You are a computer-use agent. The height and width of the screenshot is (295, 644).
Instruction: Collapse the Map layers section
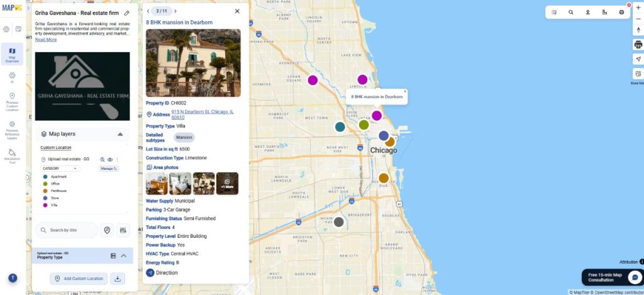click(x=120, y=134)
